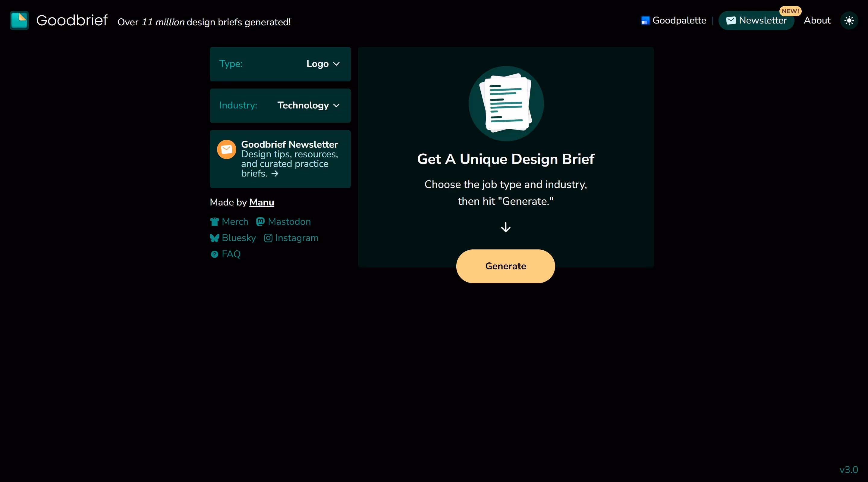Click the Mastodon icon
This screenshot has width=868, height=482.
(x=260, y=222)
